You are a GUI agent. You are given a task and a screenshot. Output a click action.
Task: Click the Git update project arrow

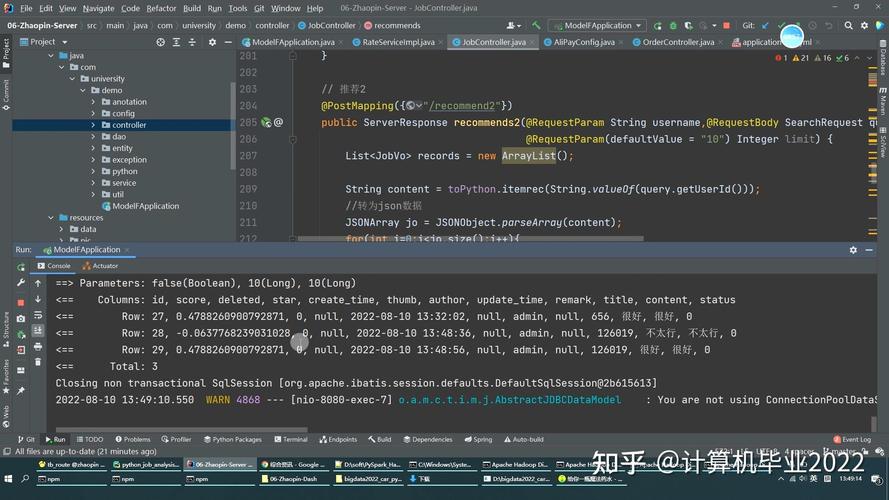point(767,25)
